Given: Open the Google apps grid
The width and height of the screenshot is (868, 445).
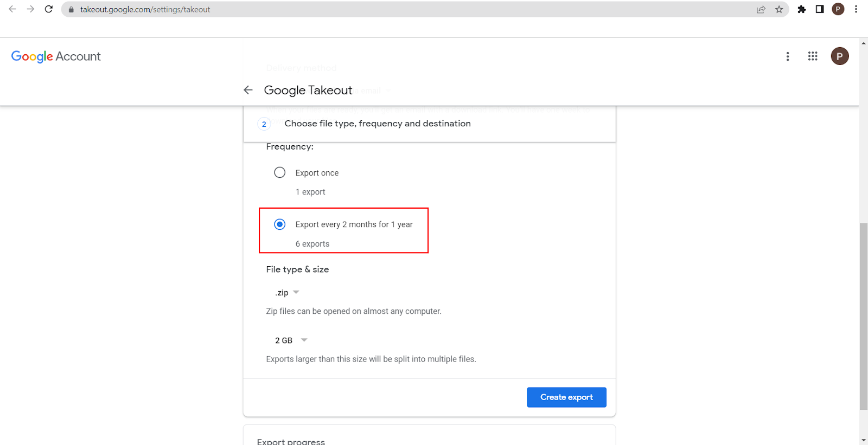Looking at the screenshot, I should point(812,56).
